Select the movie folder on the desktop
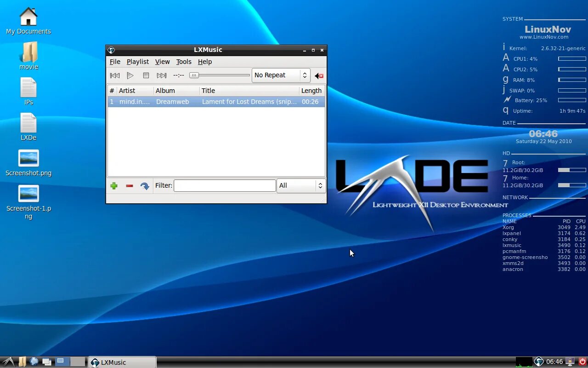 pos(28,56)
